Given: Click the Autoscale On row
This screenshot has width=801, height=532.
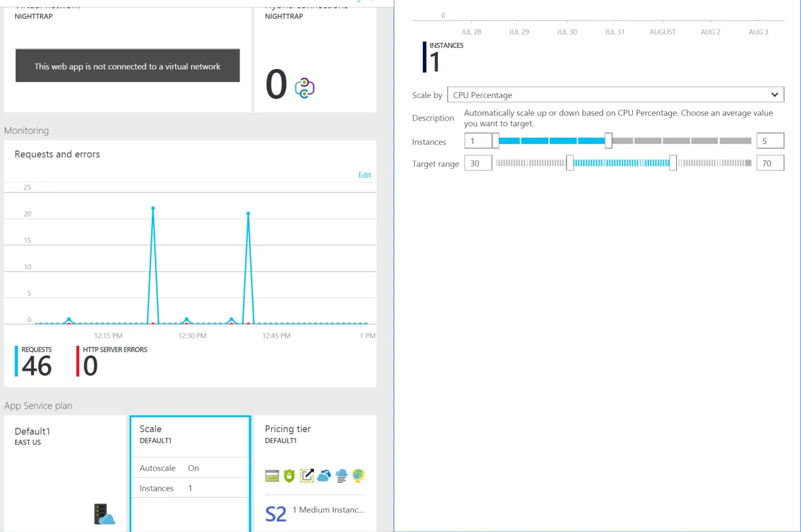Looking at the screenshot, I should (x=190, y=468).
